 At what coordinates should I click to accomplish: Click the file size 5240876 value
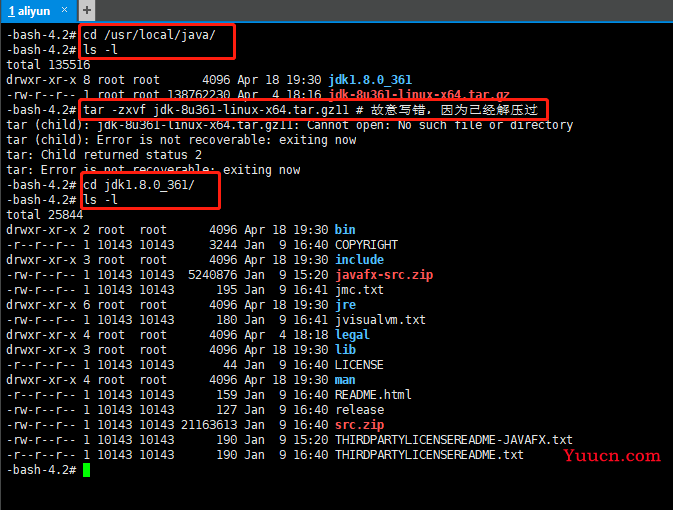pos(212,275)
